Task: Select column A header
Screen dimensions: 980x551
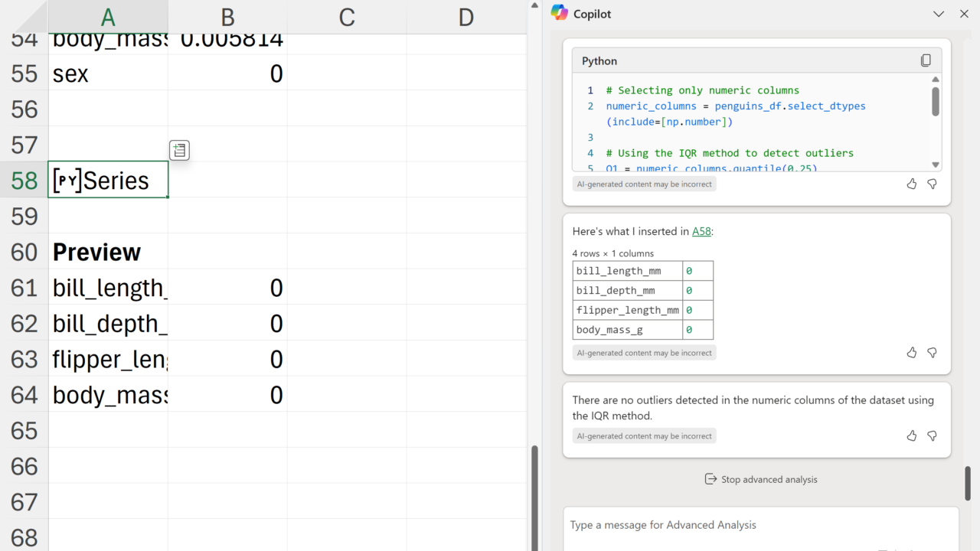Action: 108,17
